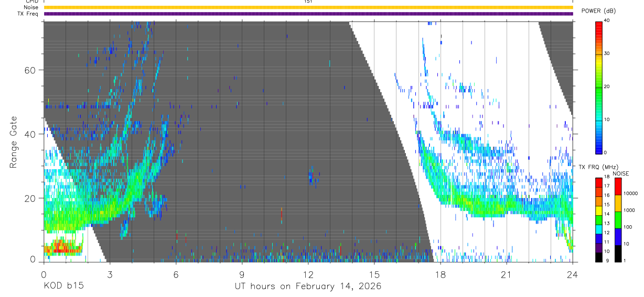
Task: Click the 3 tick on UT hours axis
Action: click(x=110, y=274)
